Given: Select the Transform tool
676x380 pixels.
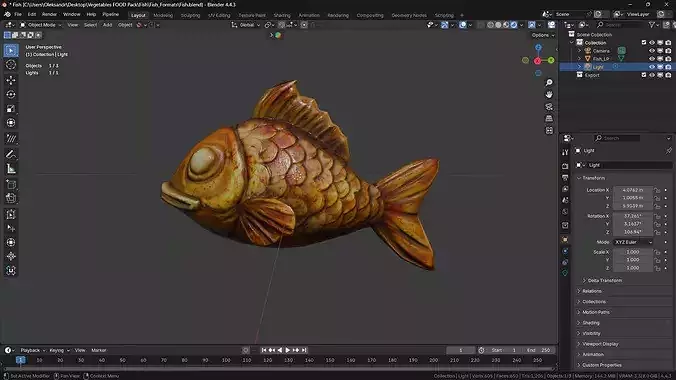Looking at the screenshot, I should pyautogui.click(x=11, y=123).
